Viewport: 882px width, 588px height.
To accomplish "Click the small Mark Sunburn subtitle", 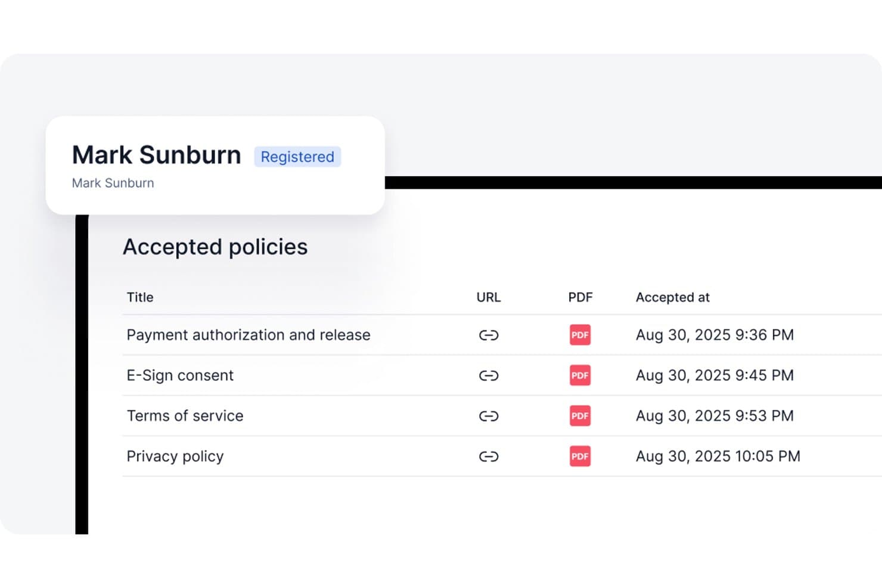I will [113, 183].
